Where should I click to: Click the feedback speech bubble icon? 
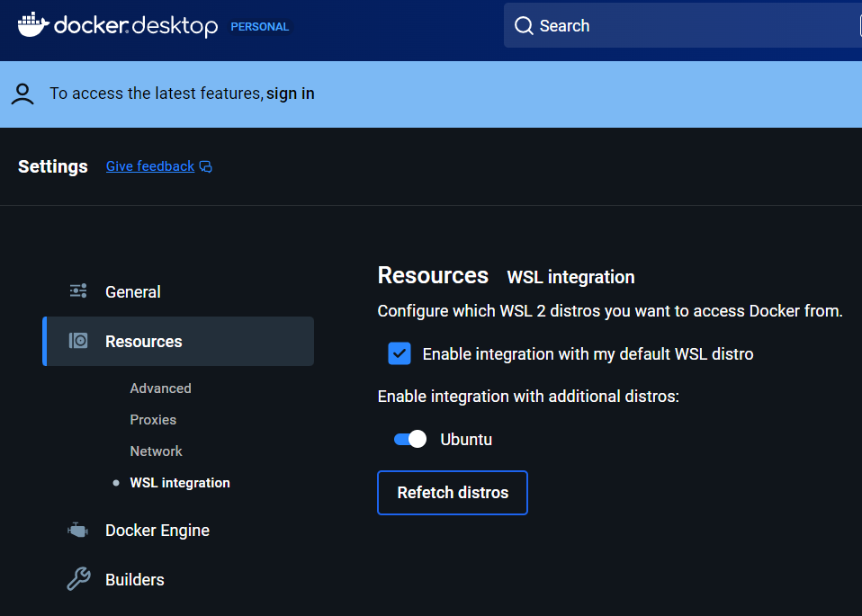206,166
